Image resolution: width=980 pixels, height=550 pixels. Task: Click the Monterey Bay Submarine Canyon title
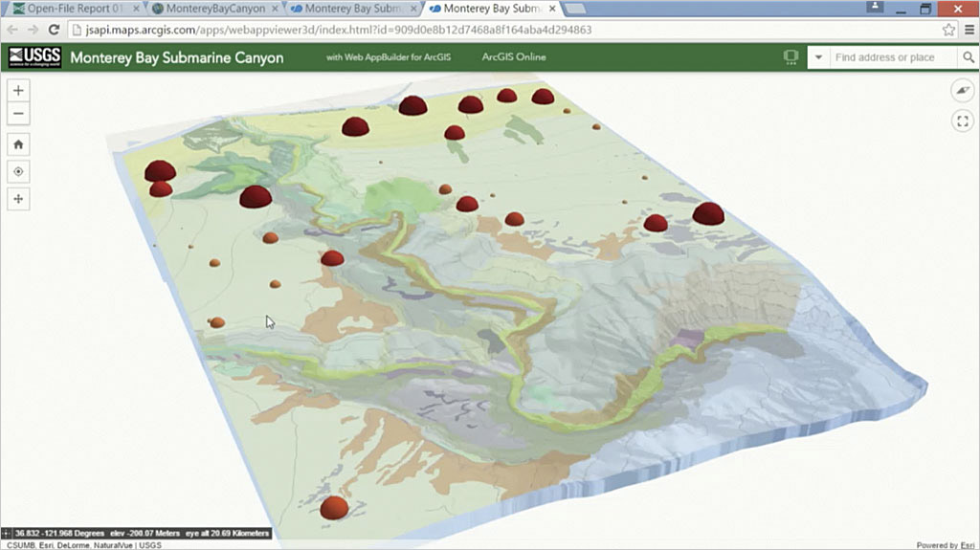tap(177, 57)
